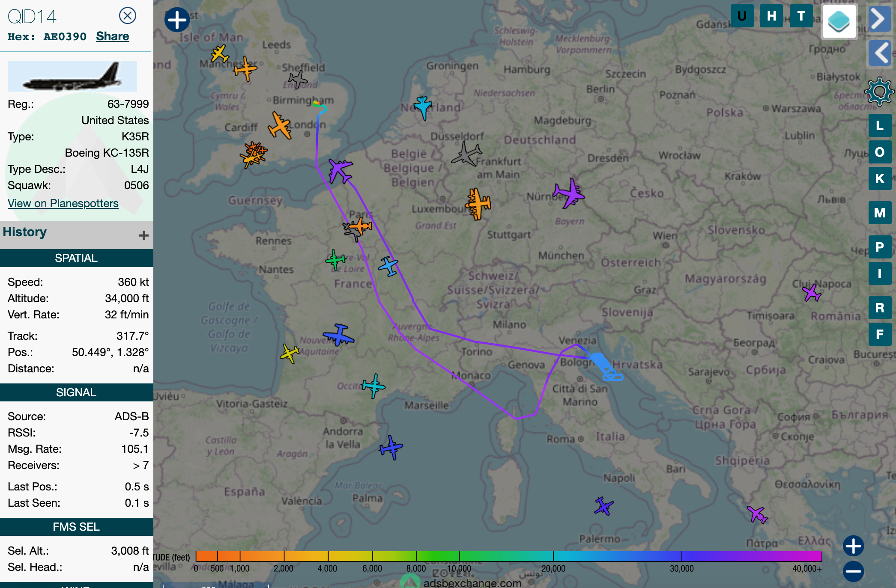This screenshot has width=896, height=588.
Task: Click the right chevron arrow button
Action: (880, 18)
